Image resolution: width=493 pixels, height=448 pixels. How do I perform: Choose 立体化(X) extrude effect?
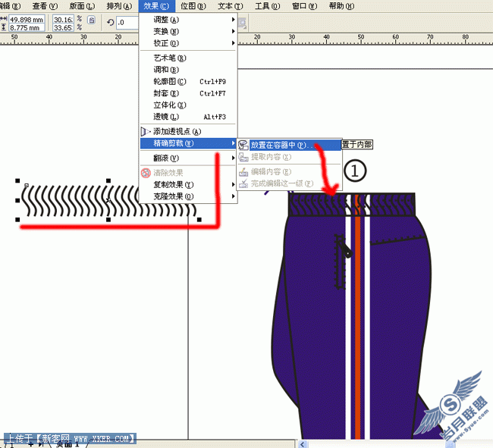(x=188, y=105)
